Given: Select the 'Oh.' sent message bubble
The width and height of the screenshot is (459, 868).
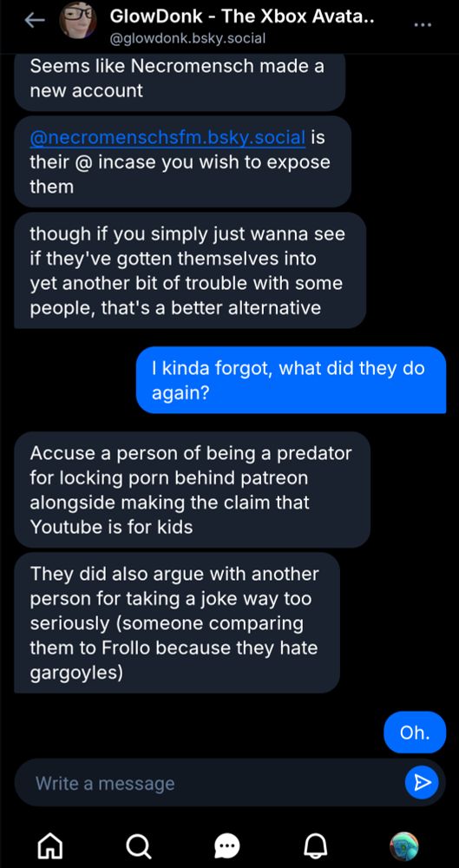Looking at the screenshot, I should pos(415,733).
